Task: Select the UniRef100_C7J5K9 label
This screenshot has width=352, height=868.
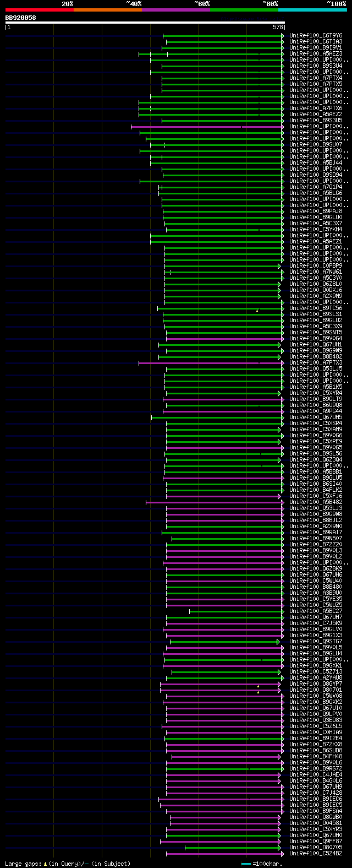Action: 316,623
